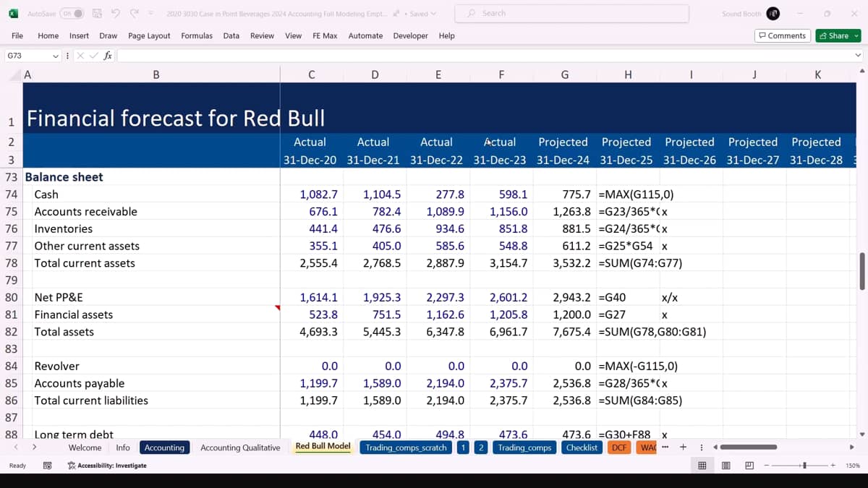
Task: Expand the formula bar with chevron
Action: (x=859, y=56)
